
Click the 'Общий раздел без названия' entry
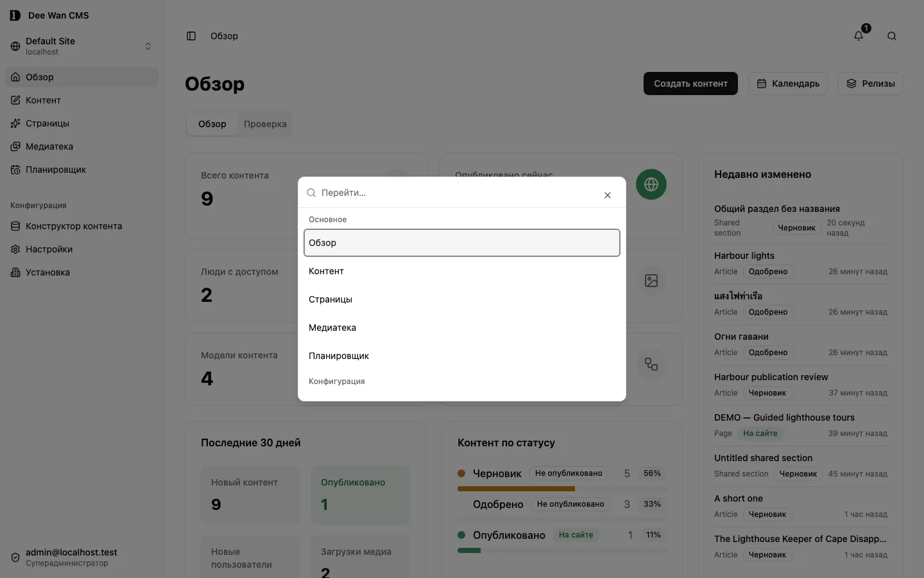[777, 209]
